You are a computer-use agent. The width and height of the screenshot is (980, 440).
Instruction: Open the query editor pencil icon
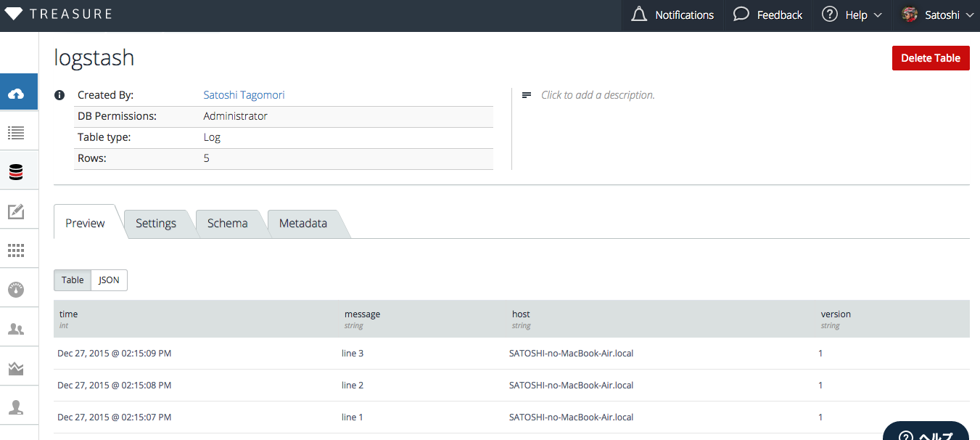pyautogui.click(x=16, y=211)
